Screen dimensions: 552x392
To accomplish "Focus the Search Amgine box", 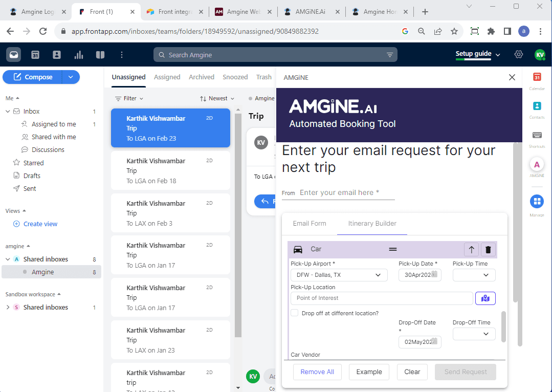I will (275, 55).
